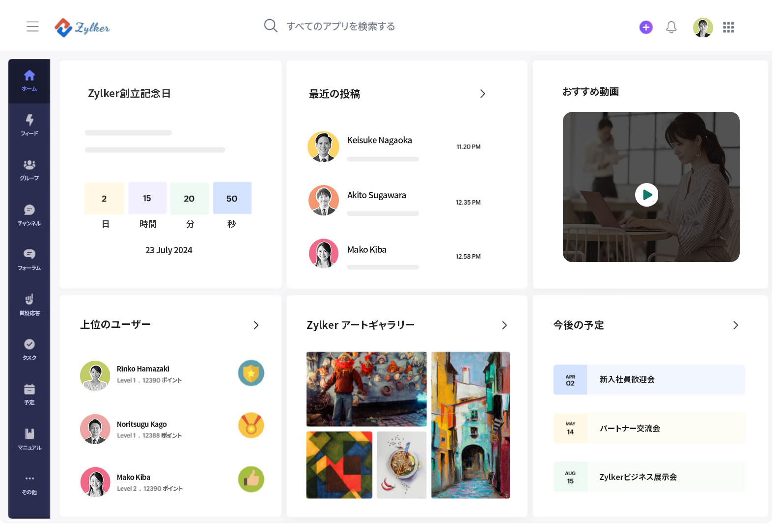Open チャンネル in the sidebar
The width and height of the screenshot is (780, 532).
(x=29, y=215)
